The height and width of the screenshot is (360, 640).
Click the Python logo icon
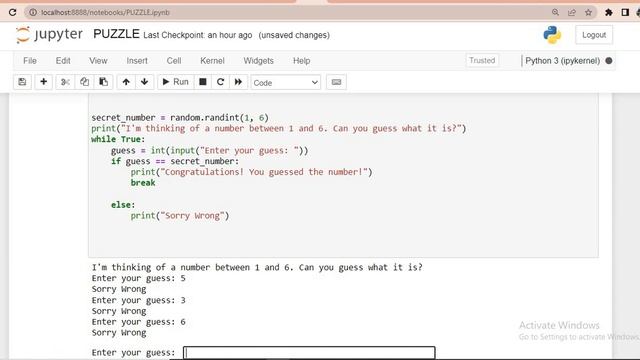click(552, 35)
